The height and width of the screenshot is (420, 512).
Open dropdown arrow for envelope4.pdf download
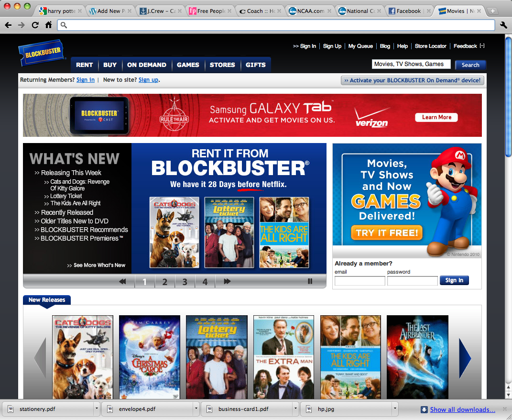[196, 409]
